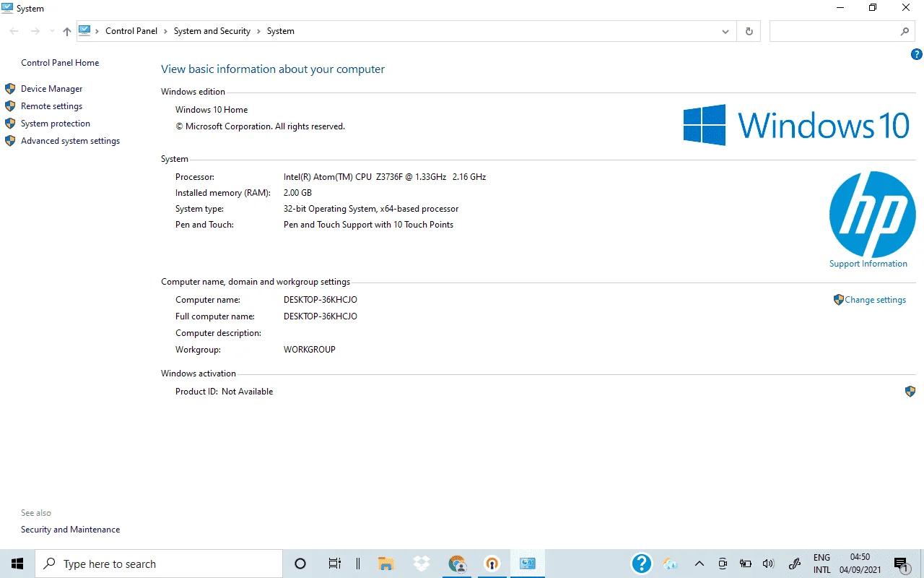Click the Back arrow in navigation bar
Screen dimensions: 924x578
14,31
